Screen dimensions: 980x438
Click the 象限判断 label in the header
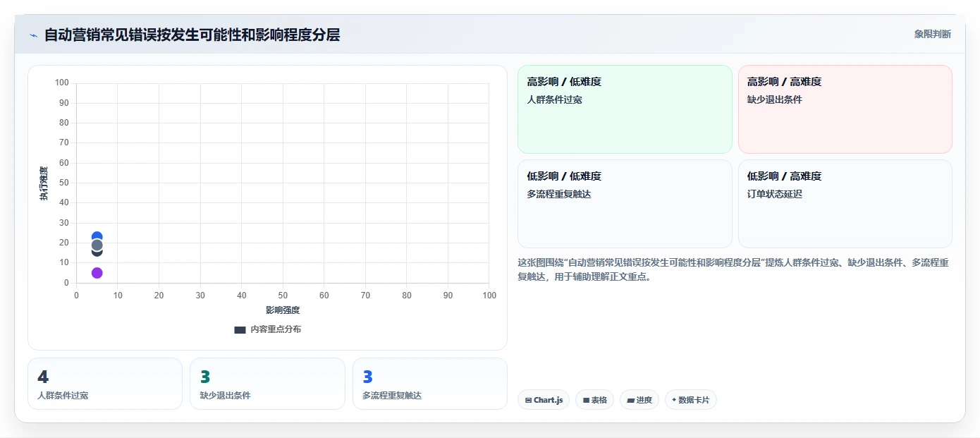(932, 34)
